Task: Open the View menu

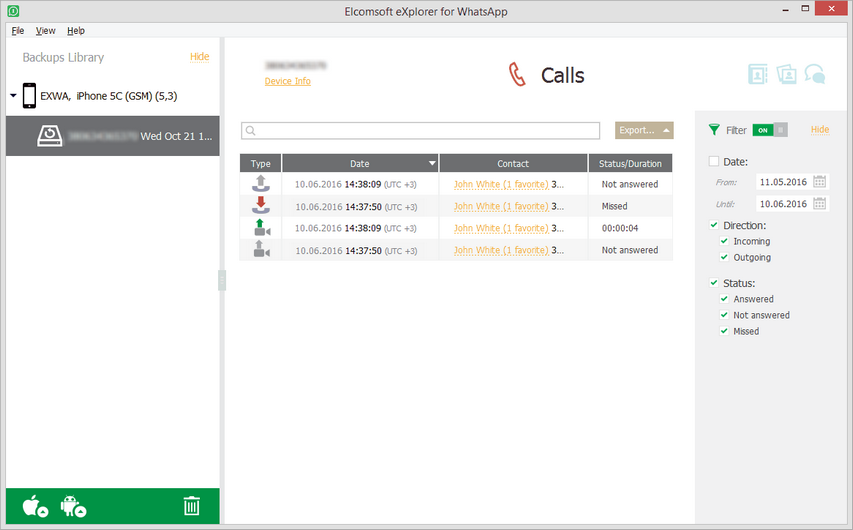Action: click(46, 30)
